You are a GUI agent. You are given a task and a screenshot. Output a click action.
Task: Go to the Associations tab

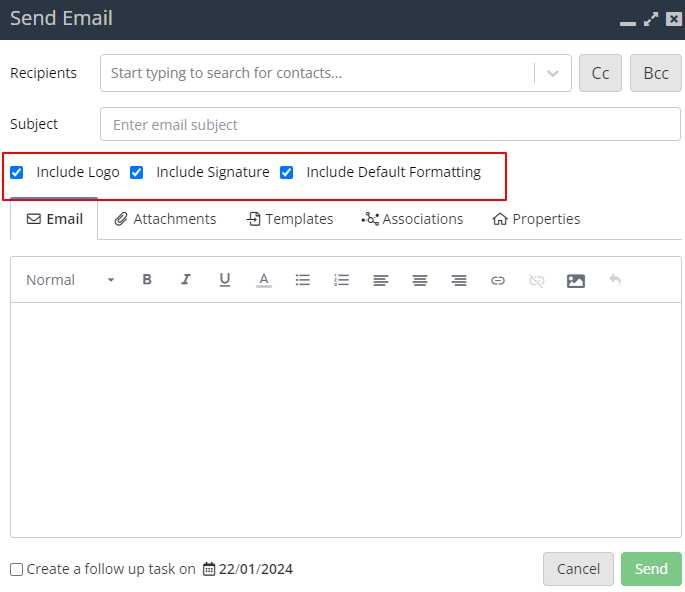tap(412, 218)
